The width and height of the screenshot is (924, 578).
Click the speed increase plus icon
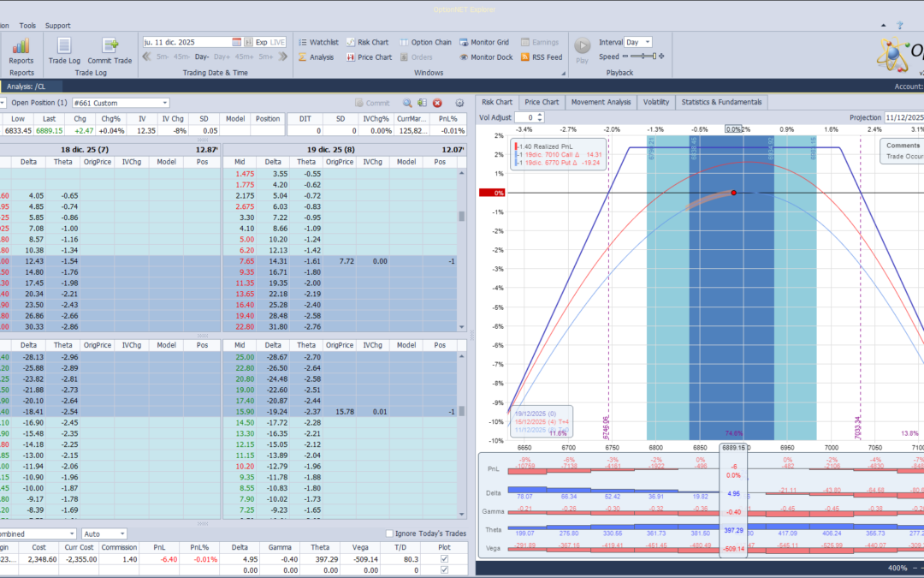click(661, 57)
